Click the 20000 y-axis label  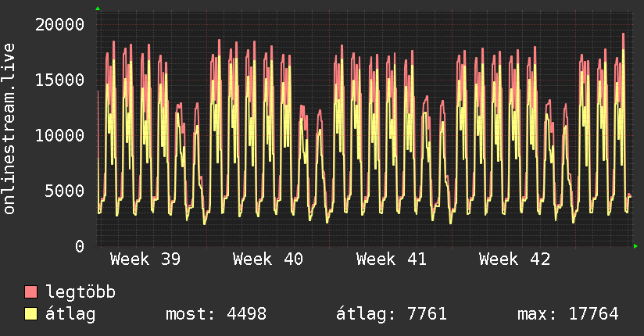pyautogui.click(x=59, y=25)
